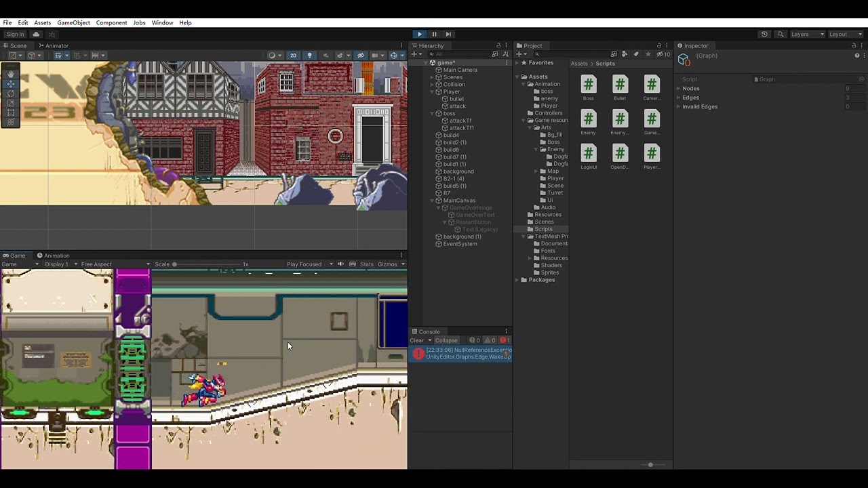
Task: Click Clear button in Console
Action: (x=417, y=340)
